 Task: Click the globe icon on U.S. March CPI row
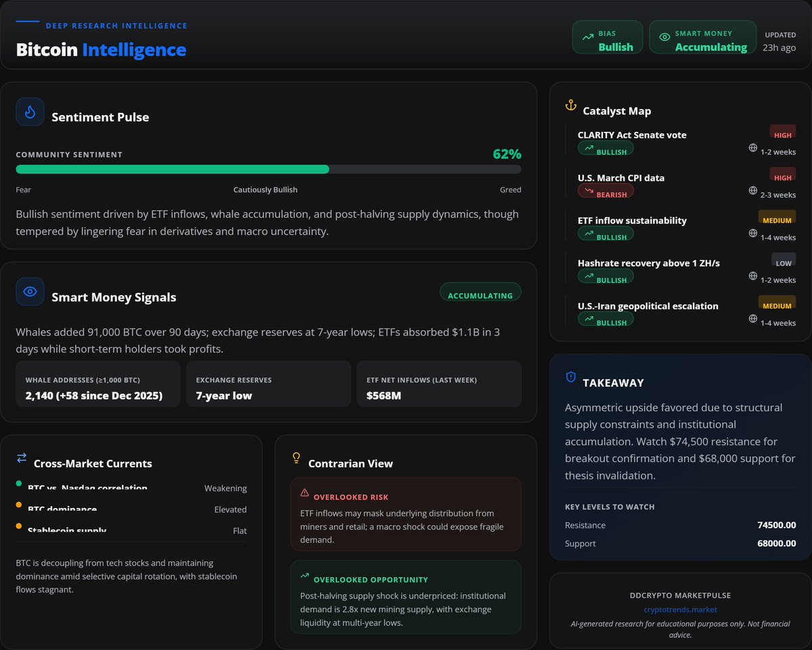tap(753, 191)
